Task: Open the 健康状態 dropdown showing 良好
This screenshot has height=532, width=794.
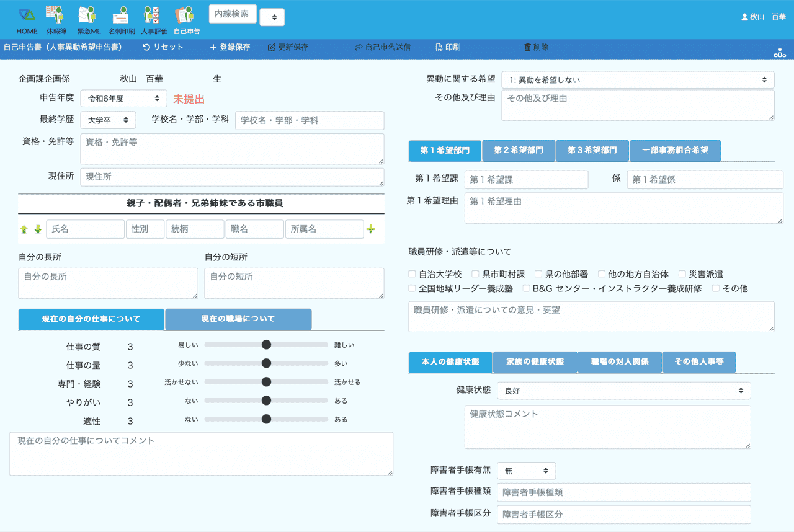Action: (623, 391)
